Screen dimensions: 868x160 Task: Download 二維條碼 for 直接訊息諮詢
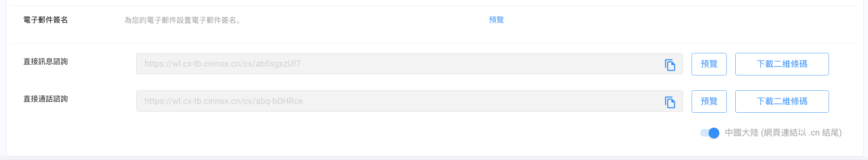tap(781, 64)
